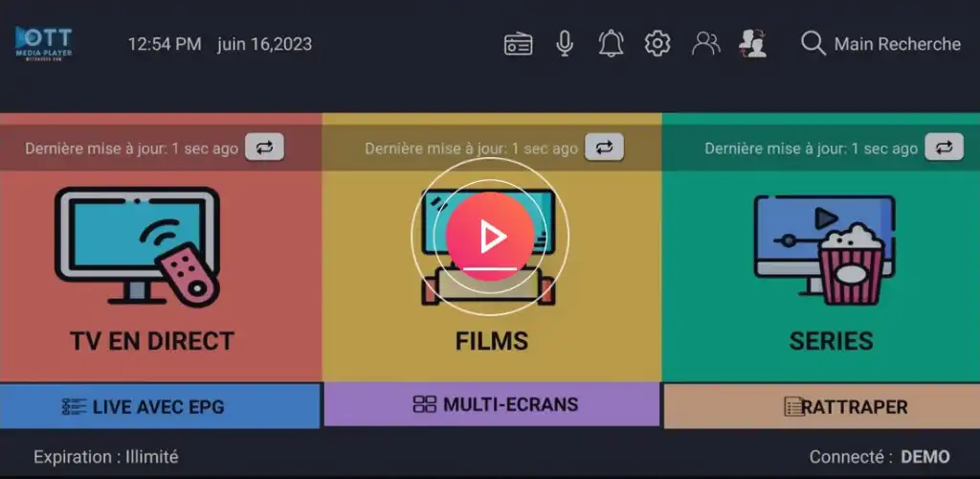Open settings gear icon
The width and height of the screenshot is (980, 479).
pos(657,44)
